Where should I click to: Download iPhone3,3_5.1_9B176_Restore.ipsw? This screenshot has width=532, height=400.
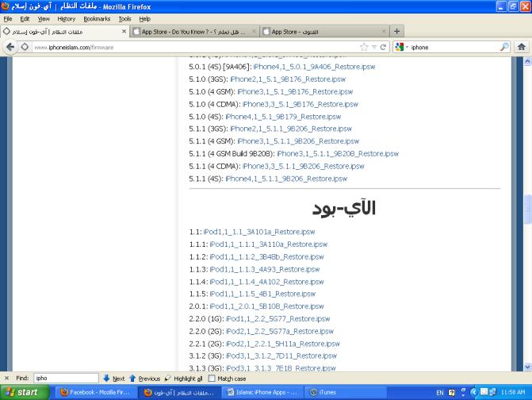[300, 104]
